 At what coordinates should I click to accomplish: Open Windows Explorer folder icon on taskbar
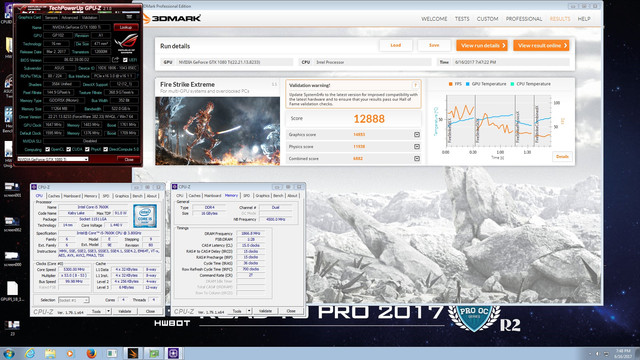[x=50, y=353]
